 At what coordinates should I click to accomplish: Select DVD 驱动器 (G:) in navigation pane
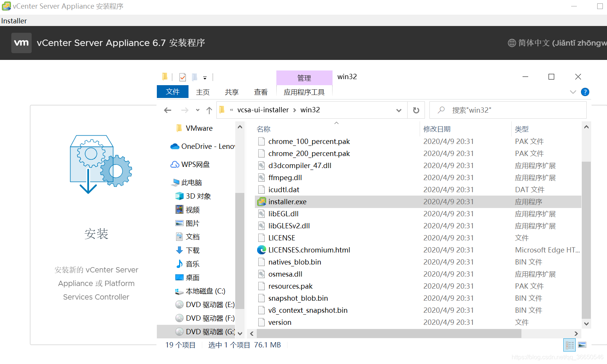point(196,332)
